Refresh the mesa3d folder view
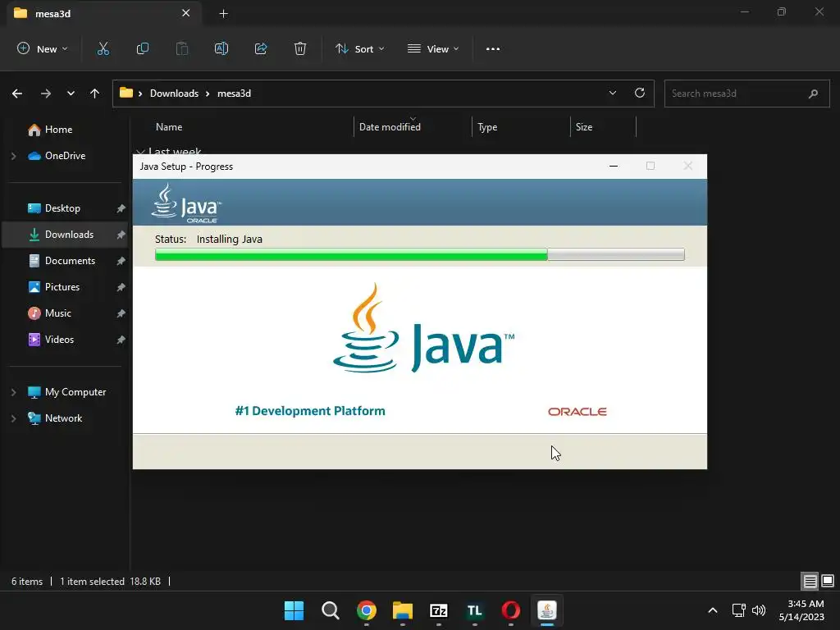 pyautogui.click(x=640, y=93)
